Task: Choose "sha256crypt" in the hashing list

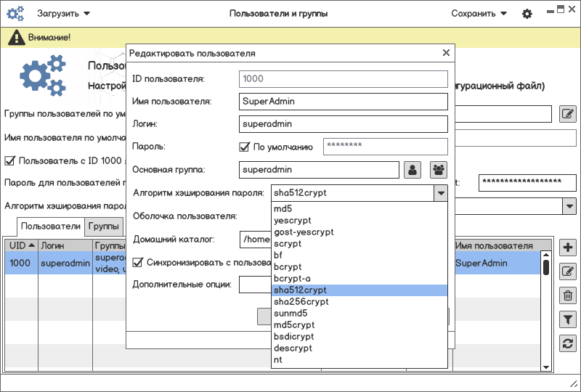Action: 301,302
